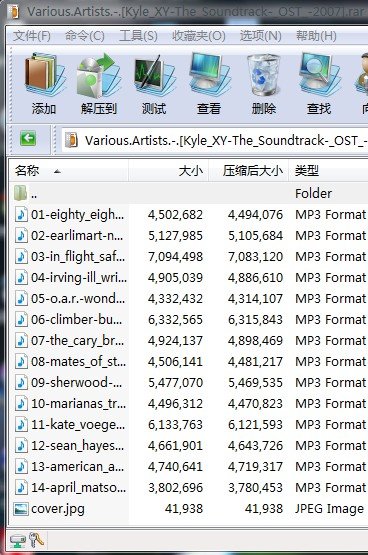Click the music icon of 08-mates_of_st... file
Screen dimensions: 368x555
pos(21,361)
